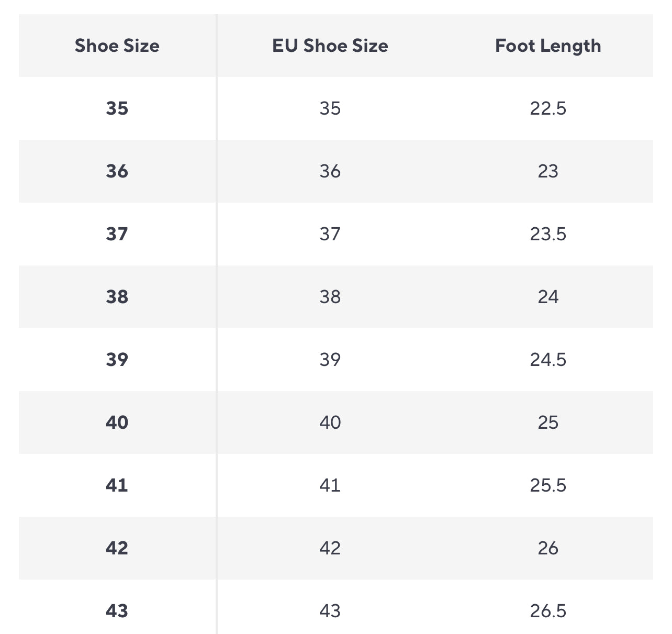The height and width of the screenshot is (634, 672).
Task: Click the EU Shoe Size column header
Action: [330, 46]
